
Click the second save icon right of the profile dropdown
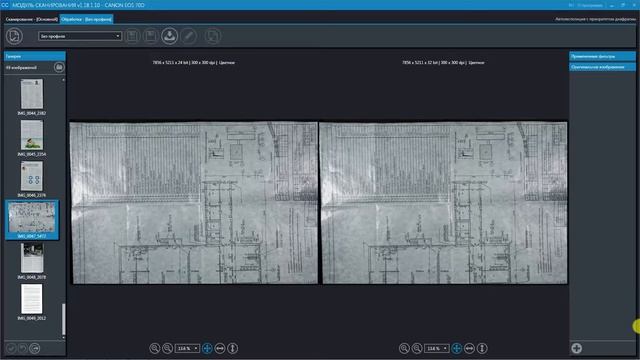point(150,36)
